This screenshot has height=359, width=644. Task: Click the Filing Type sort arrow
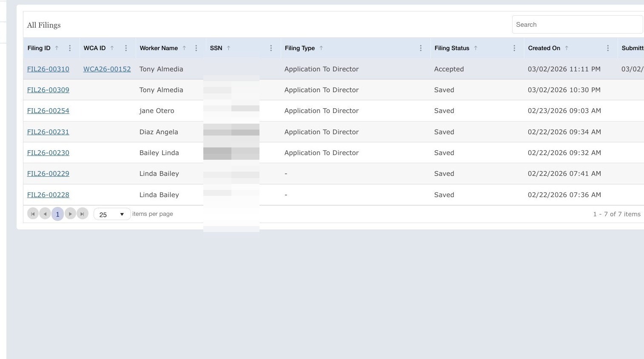tap(321, 48)
